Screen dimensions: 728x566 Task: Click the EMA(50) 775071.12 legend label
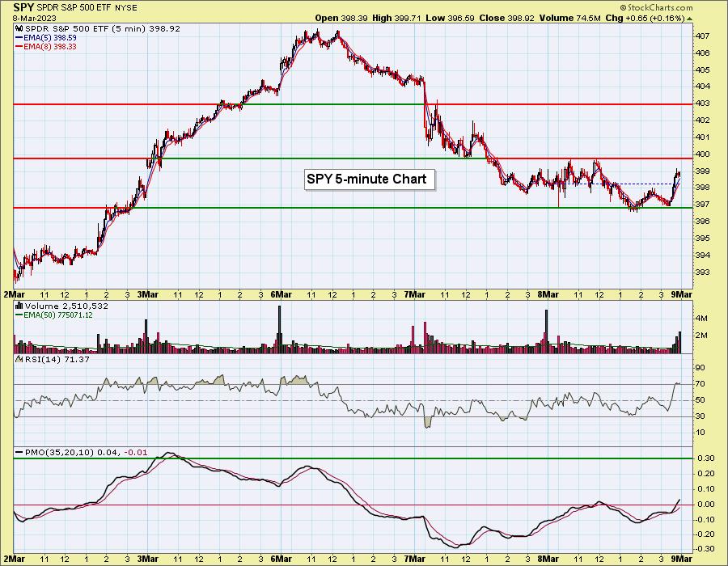(x=58, y=315)
